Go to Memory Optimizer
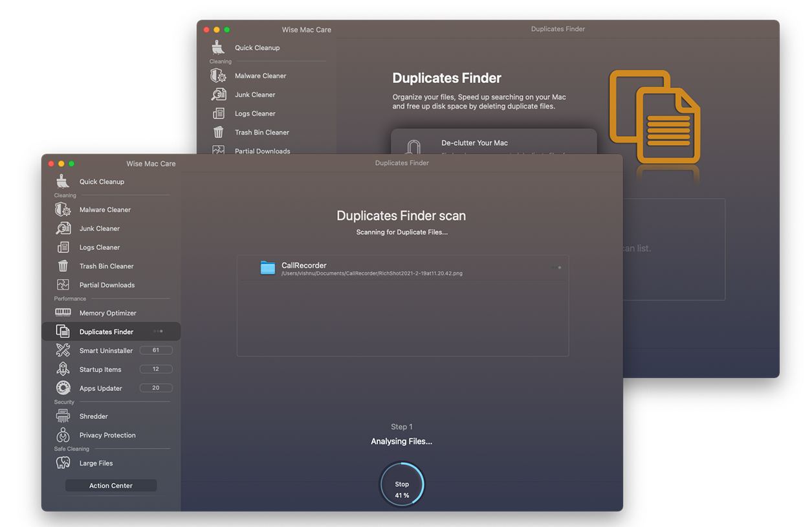Viewport: 812px width, 527px height. click(108, 313)
